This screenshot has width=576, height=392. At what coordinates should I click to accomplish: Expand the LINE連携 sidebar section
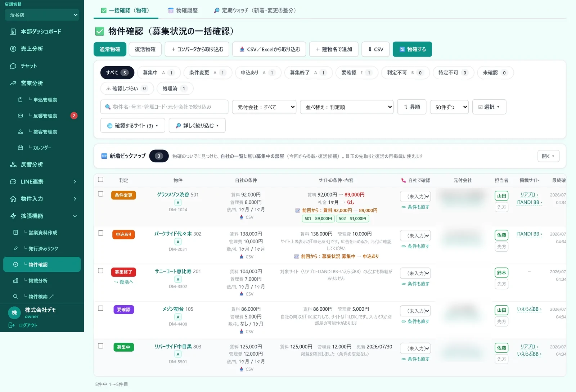click(x=42, y=182)
